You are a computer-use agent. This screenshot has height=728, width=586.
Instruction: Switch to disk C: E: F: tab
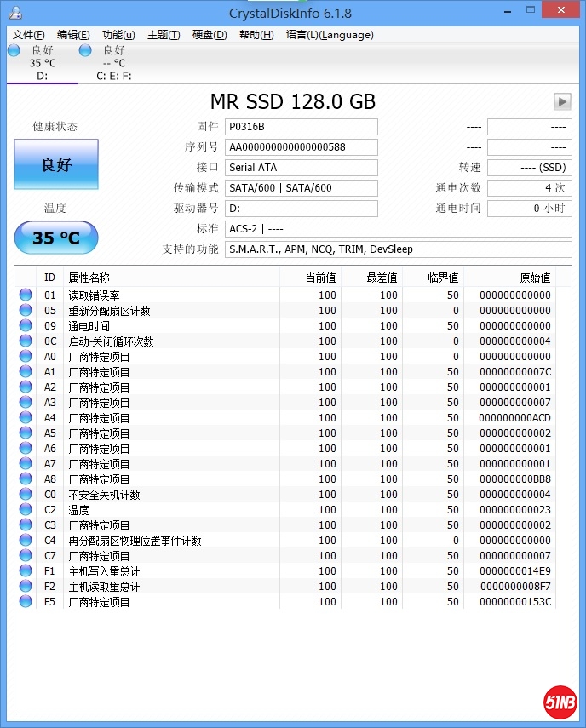pos(113,63)
